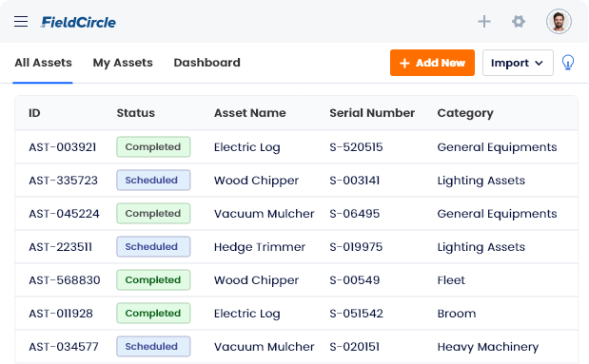The image size is (589, 364).
Task: Sort by Asset Name column header
Action: 250,113
